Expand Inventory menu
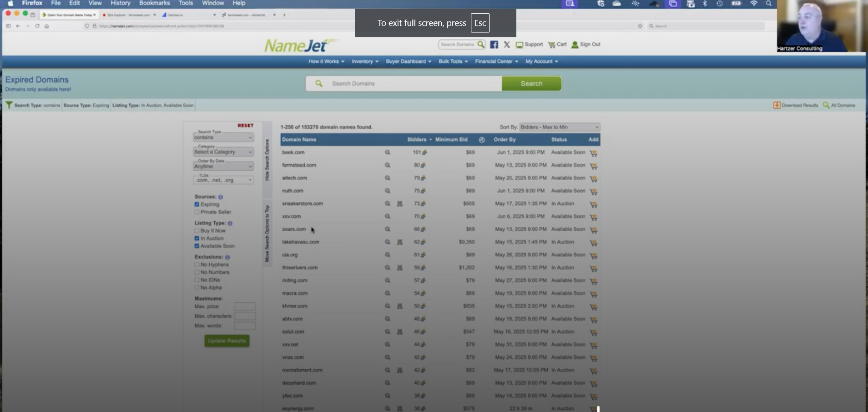The height and width of the screenshot is (412, 868). (x=365, y=61)
